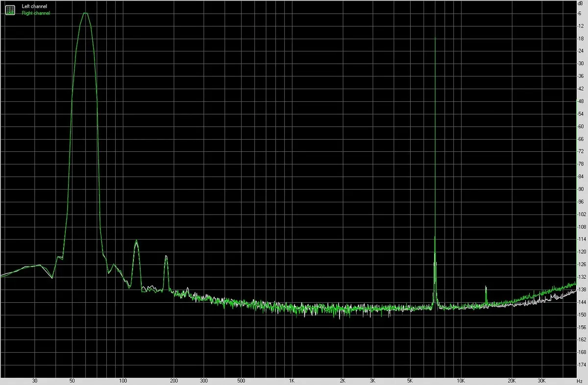Viewport: 588px width, 385px height.
Task: Click the 1K frequency axis label
Action: click(x=292, y=380)
